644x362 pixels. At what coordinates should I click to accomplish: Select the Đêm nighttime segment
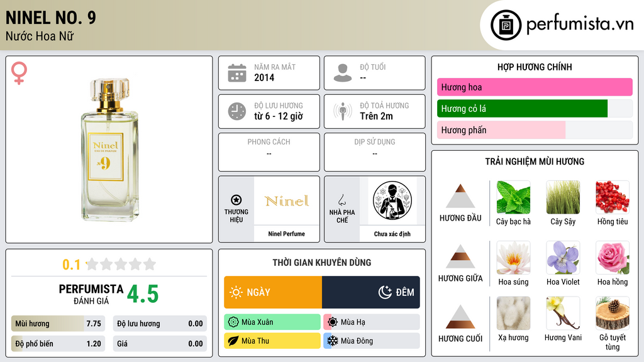tap(371, 292)
